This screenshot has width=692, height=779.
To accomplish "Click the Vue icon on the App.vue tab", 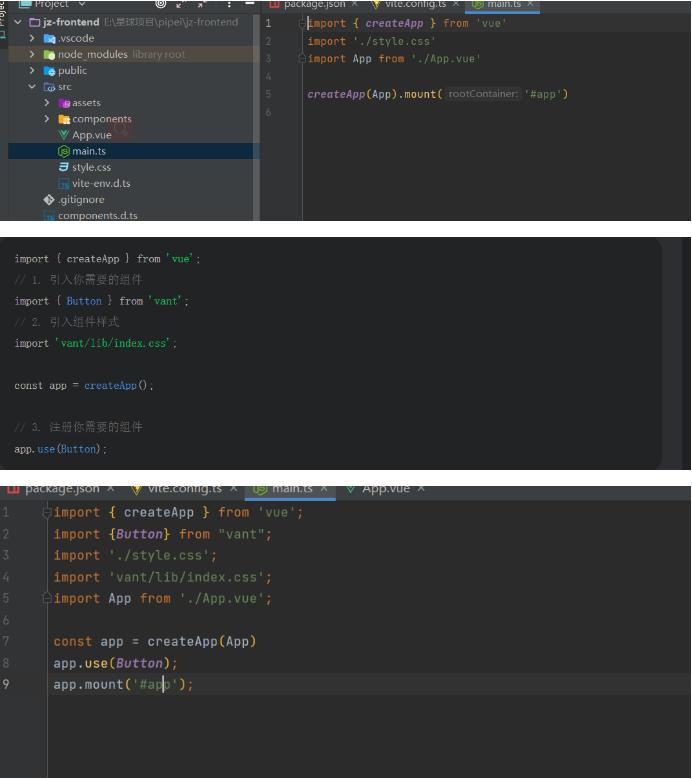I will [351, 489].
